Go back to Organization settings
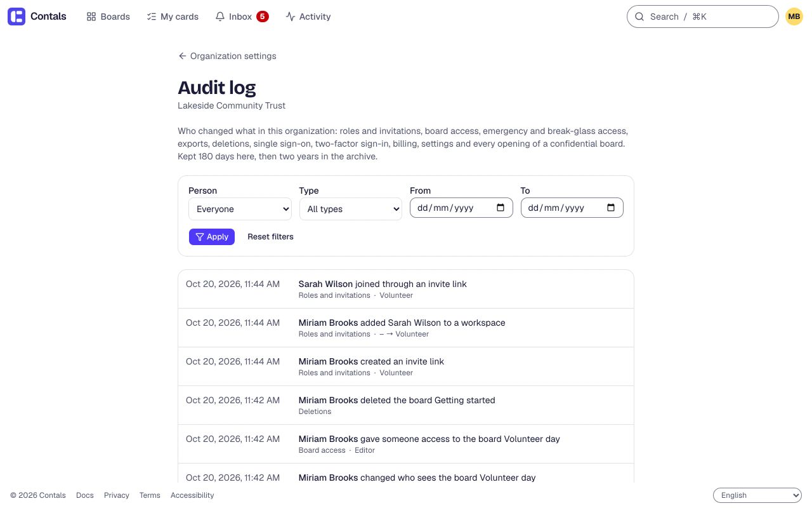 click(227, 56)
